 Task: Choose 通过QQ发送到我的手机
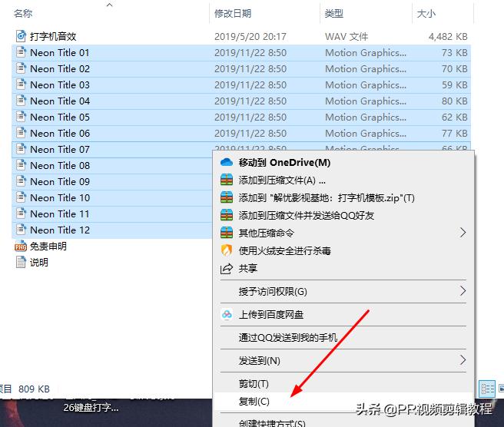(344, 337)
